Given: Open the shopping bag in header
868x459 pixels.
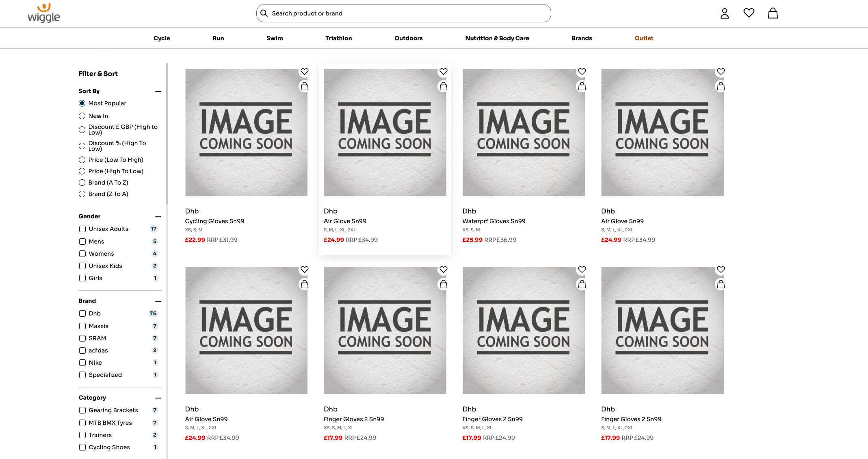Looking at the screenshot, I should tap(773, 13).
